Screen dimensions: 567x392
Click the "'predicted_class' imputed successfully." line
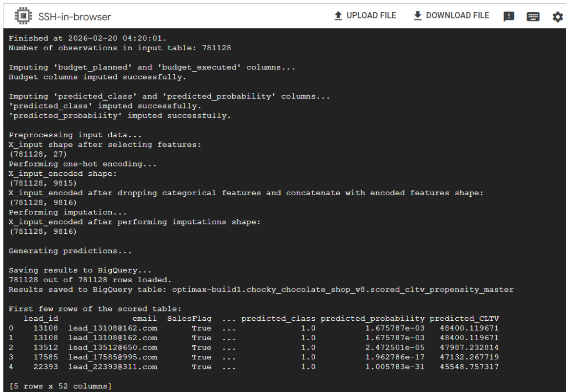pos(105,106)
